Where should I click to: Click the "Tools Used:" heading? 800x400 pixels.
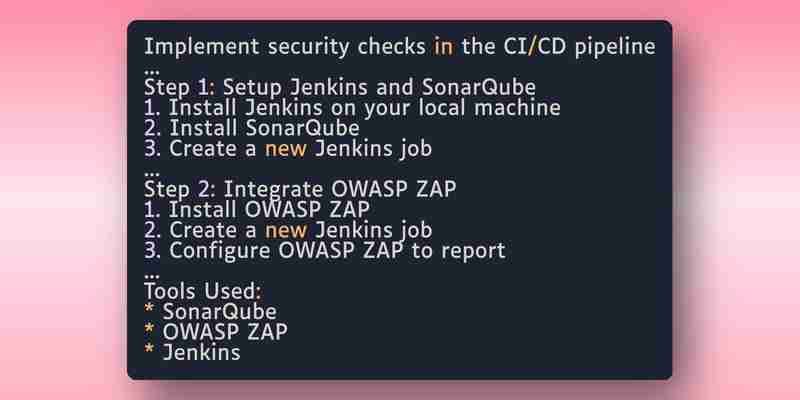[203, 291]
